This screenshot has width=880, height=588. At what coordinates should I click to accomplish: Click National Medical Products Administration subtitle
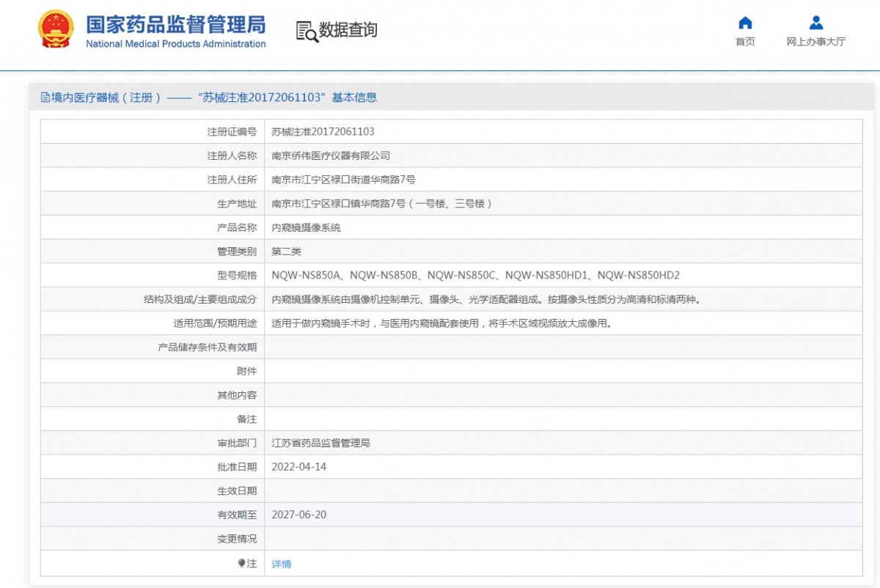[x=176, y=44]
